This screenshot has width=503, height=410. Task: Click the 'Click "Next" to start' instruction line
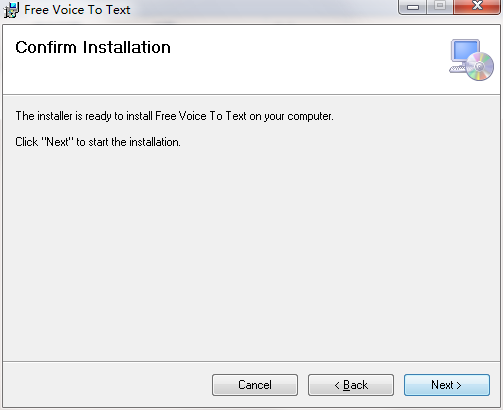(x=98, y=142)
